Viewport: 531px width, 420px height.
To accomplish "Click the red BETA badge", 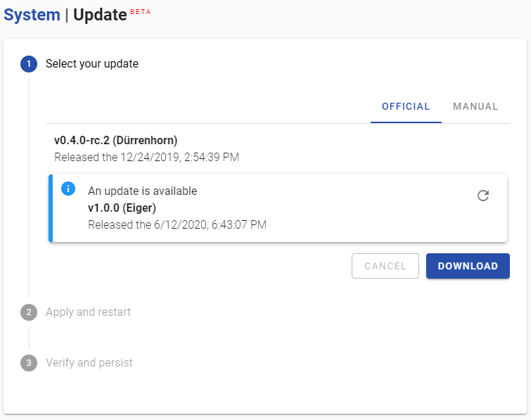I will (x=141, y=12).
